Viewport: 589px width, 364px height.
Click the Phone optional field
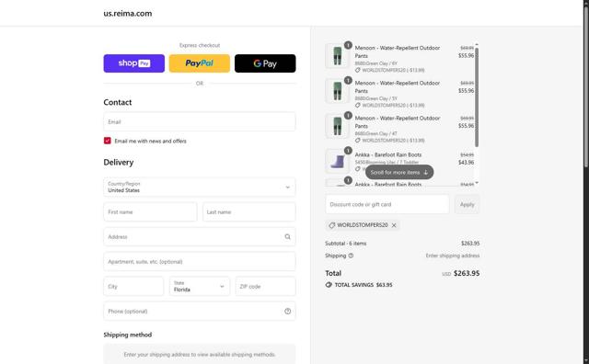(x=200, y=311)
